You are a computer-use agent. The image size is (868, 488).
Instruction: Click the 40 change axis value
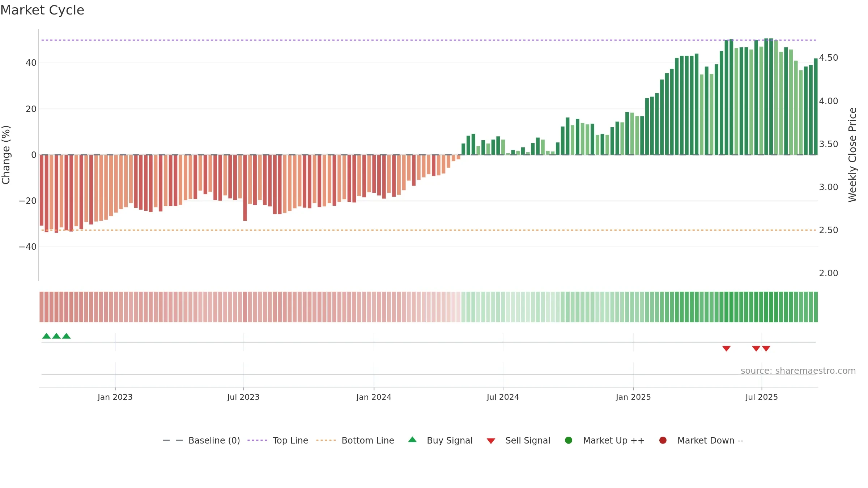(x=31, y=63)
